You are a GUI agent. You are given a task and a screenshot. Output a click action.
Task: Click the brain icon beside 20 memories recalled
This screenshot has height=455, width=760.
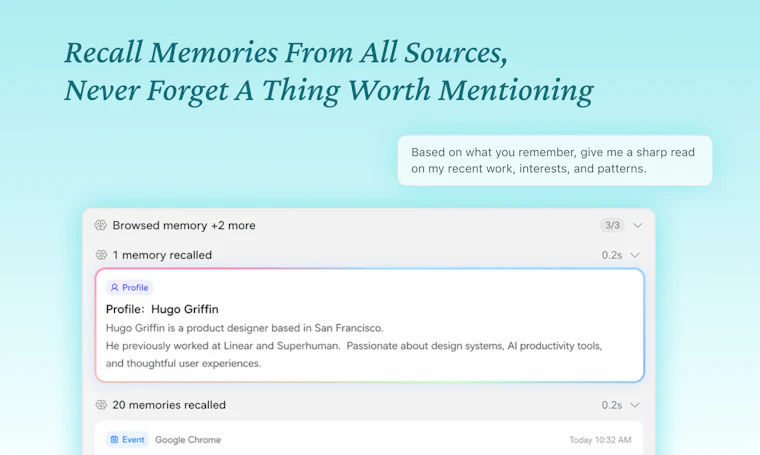[101, 405]
